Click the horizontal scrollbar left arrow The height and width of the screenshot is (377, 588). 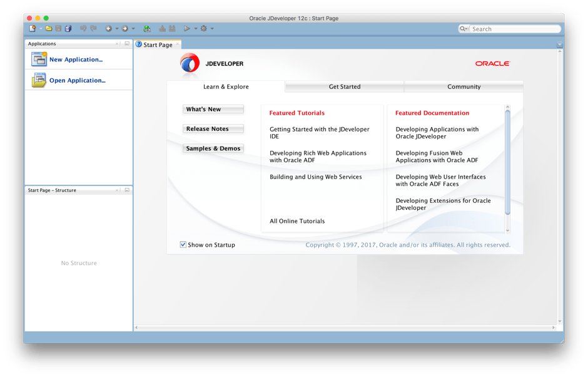coord(136,328)
